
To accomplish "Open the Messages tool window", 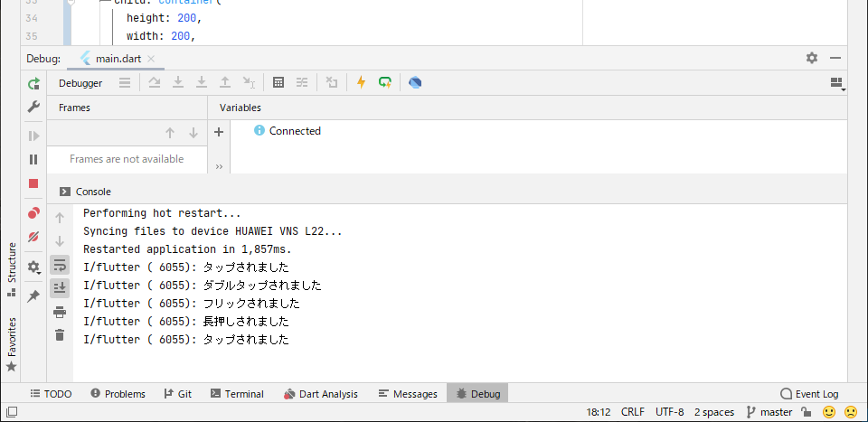I will (408, 394).
